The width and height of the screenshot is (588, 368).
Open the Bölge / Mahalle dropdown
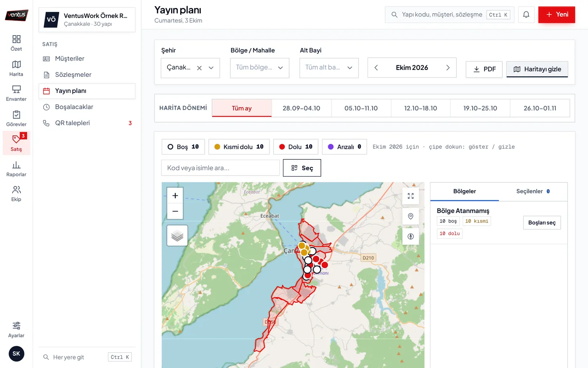tap(260, 68)
